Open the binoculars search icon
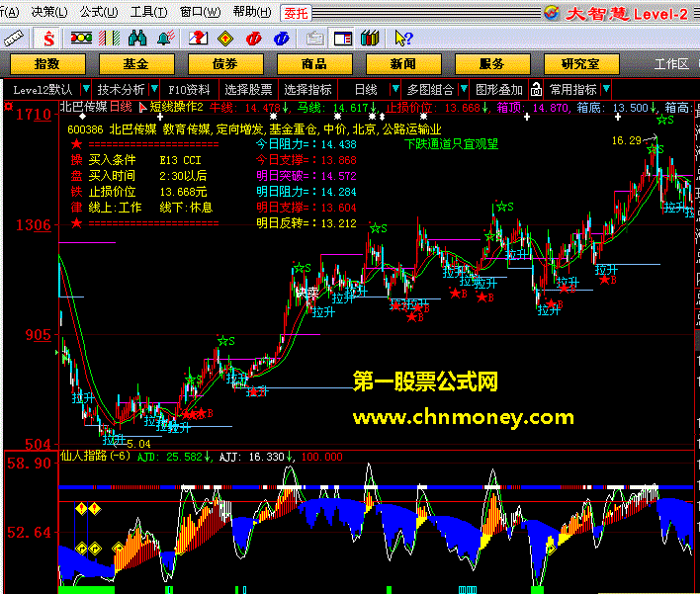 pos(137,39)
